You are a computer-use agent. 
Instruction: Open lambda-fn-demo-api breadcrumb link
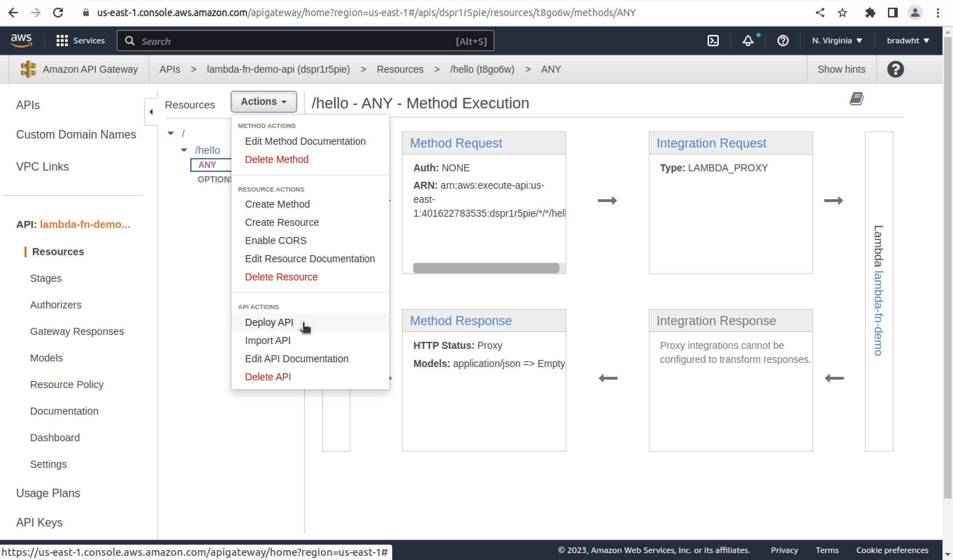278,69
